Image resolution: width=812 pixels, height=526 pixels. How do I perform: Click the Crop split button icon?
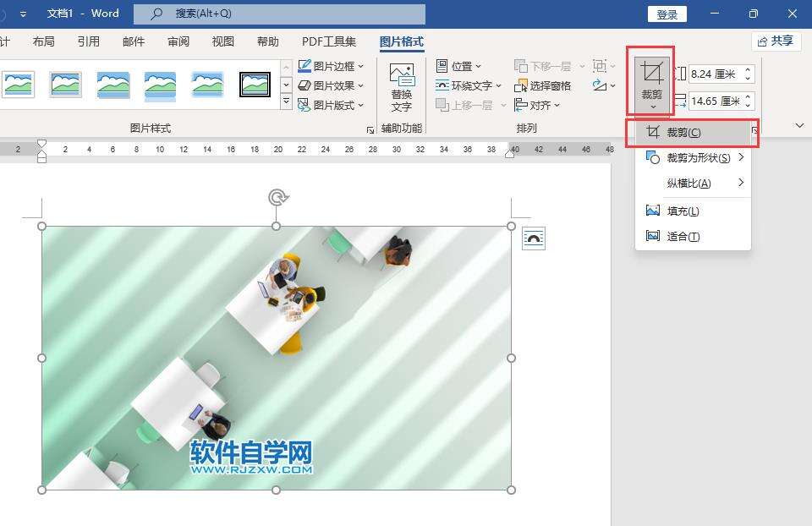click(650, 74)
